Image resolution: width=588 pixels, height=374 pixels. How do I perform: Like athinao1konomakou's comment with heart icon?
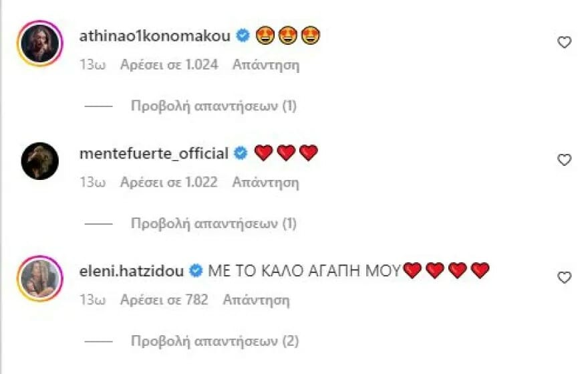coord(564,42)
